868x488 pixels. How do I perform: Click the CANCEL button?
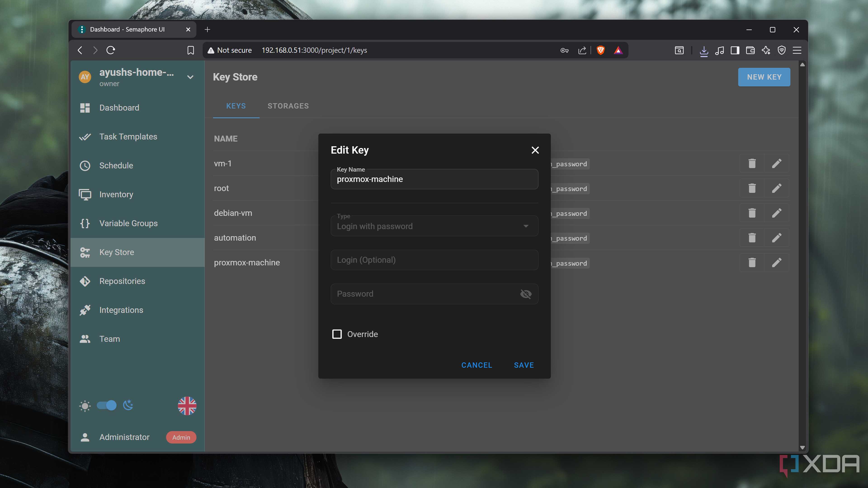coord(476,365)
